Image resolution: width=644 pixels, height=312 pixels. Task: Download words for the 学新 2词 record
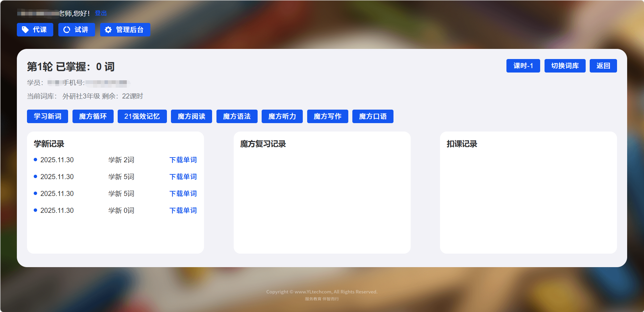click(183, 160)
